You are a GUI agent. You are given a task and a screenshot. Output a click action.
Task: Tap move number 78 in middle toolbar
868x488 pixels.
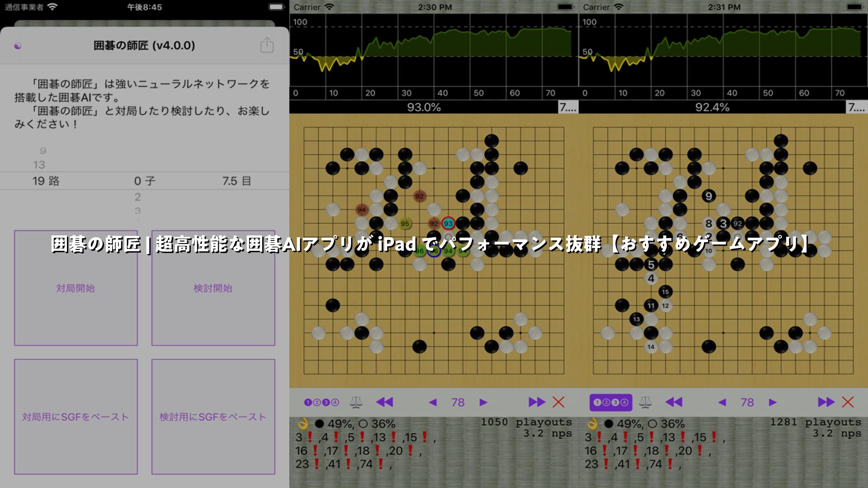pyautogui.click(x=458, y=402)
